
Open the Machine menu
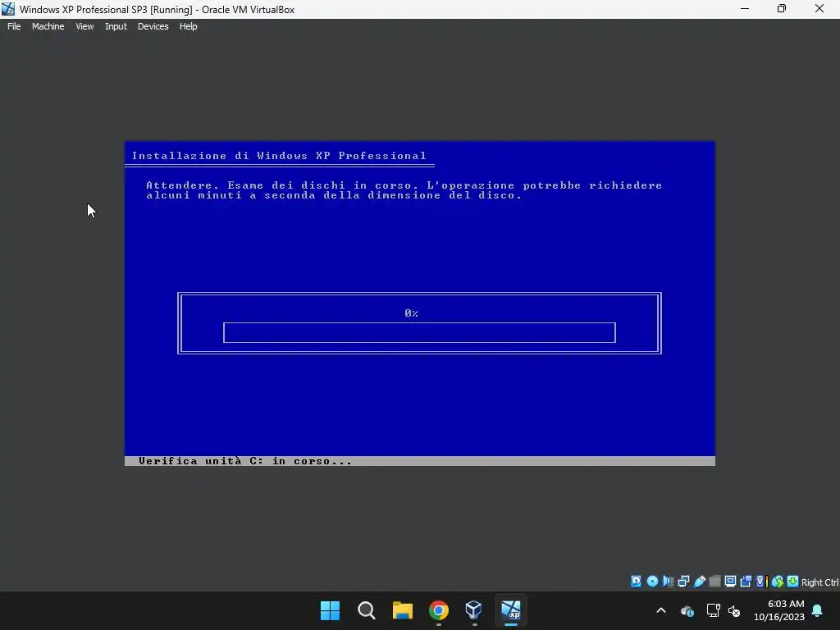(x=48, y=26)
